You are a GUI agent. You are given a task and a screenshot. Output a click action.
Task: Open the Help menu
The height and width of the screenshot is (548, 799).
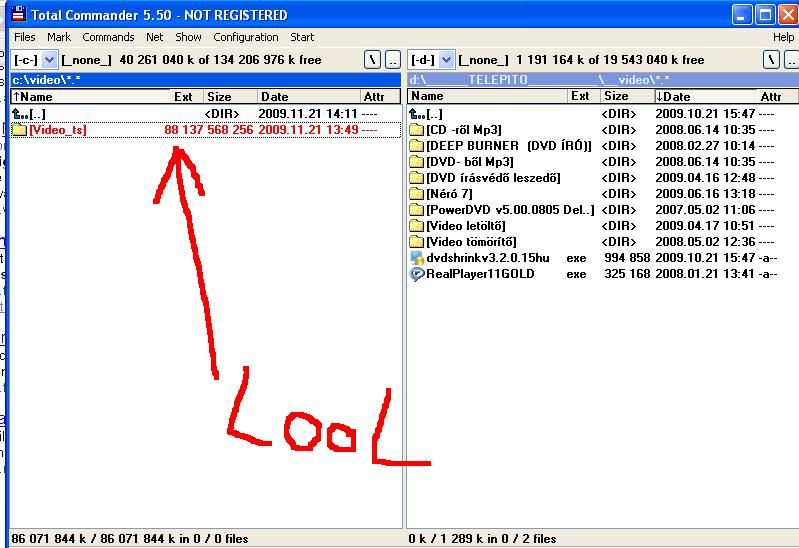click(x=783, y=37)
